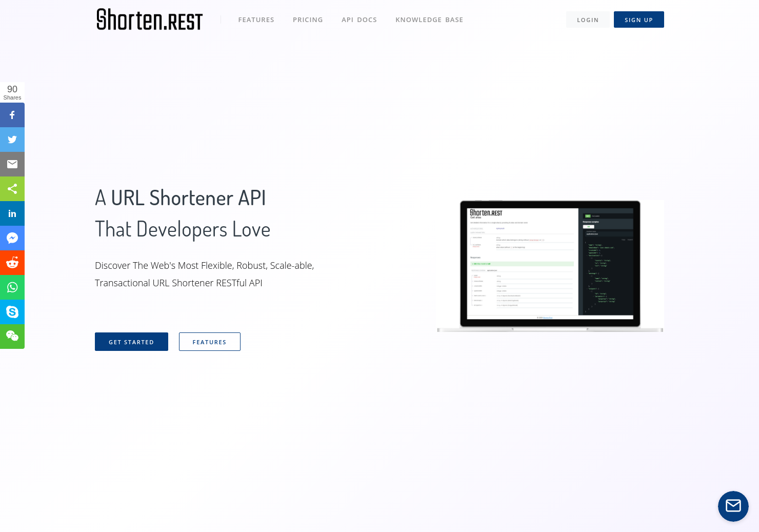
Task: Share on Reddit via sidebar icon
Action: (12, 263)
